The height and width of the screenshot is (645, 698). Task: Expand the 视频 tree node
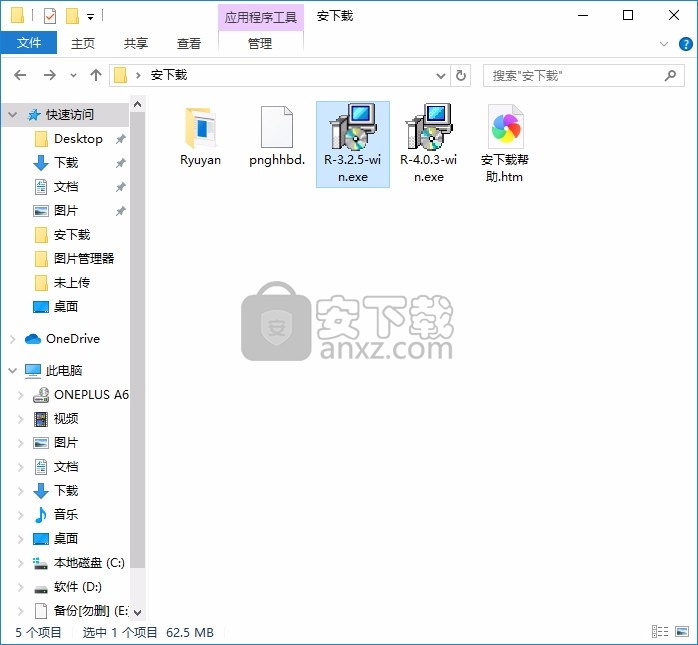pos(20,419)
